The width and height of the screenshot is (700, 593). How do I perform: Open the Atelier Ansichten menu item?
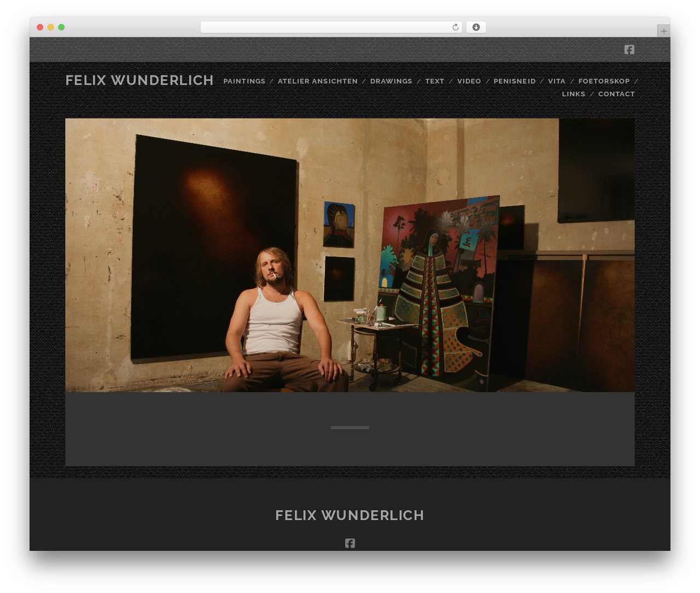318,81
